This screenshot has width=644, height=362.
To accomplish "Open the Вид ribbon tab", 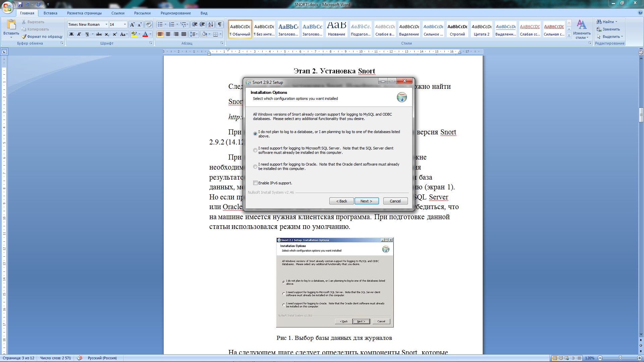I will coord(204,13).
